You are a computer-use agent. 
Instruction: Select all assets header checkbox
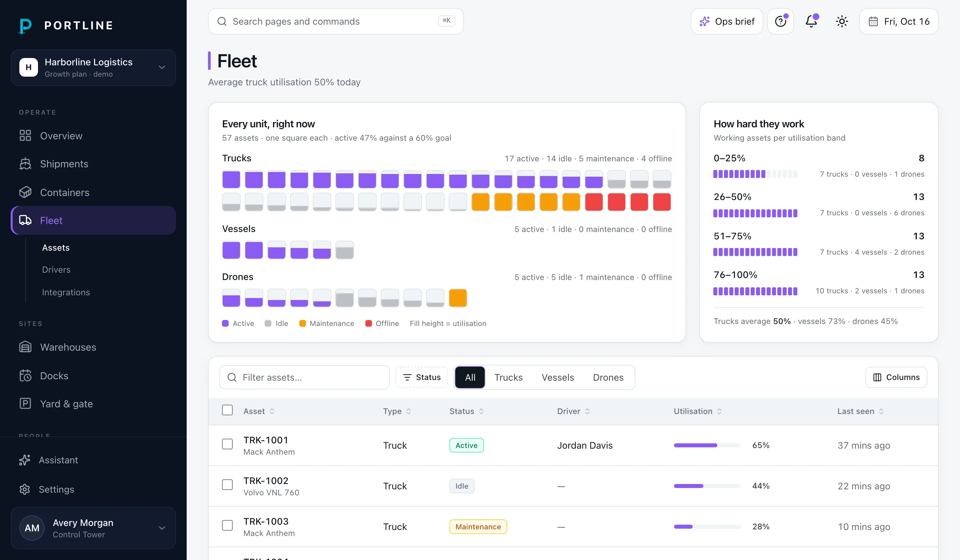(227, 410)
